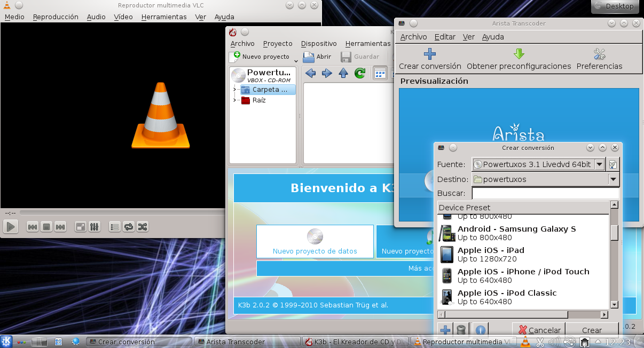The width and height of the screenshot is (644, 348).
Task: Go up a folder in K3b
Action: click(x=343, y=73)
